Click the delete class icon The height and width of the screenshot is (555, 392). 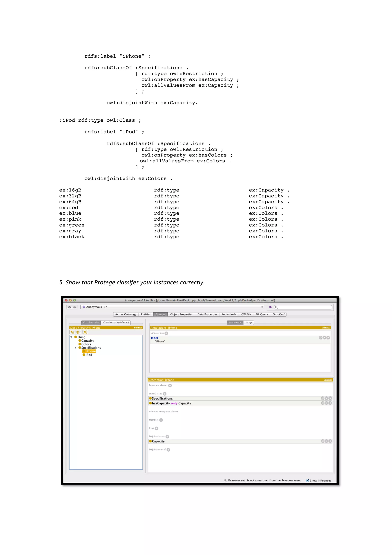pos(85,332)
